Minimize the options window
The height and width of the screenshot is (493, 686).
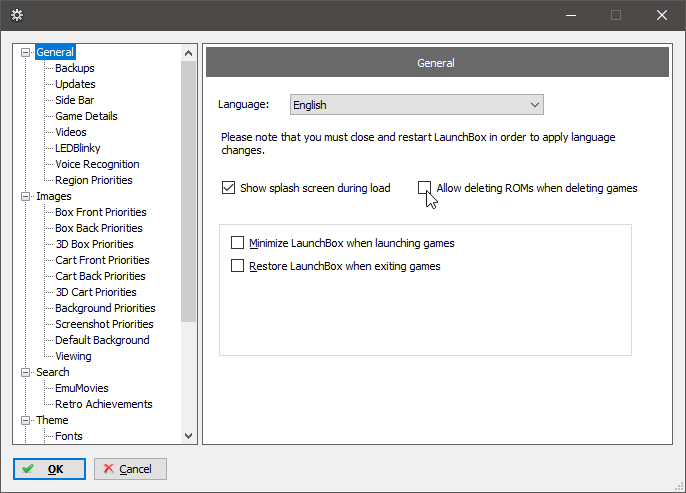pos(570,15)
